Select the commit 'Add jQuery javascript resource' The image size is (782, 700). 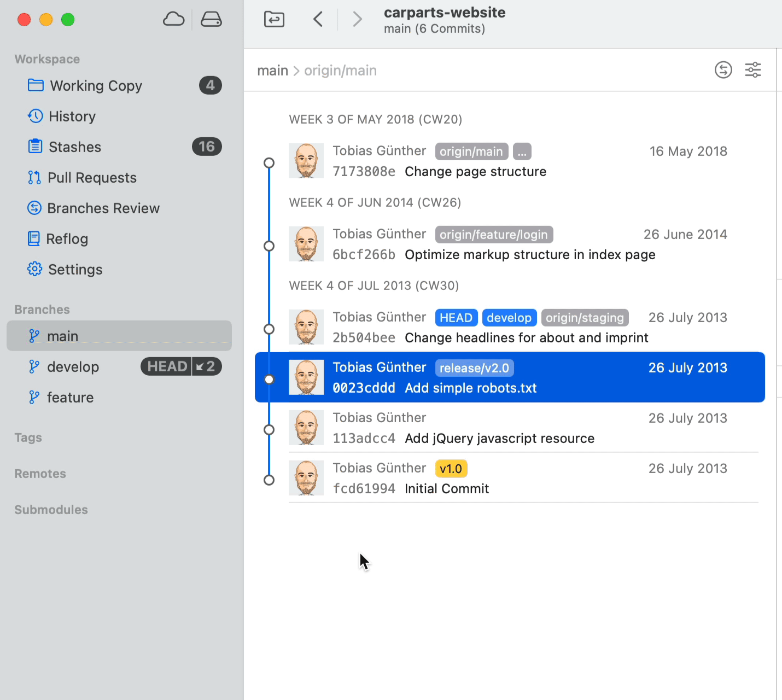click(499, 439)
